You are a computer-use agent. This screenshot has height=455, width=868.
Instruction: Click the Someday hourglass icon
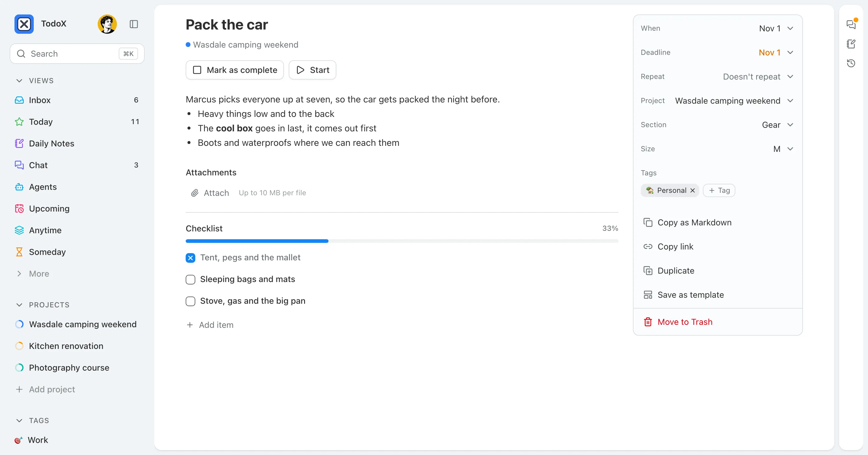point(19,252)
